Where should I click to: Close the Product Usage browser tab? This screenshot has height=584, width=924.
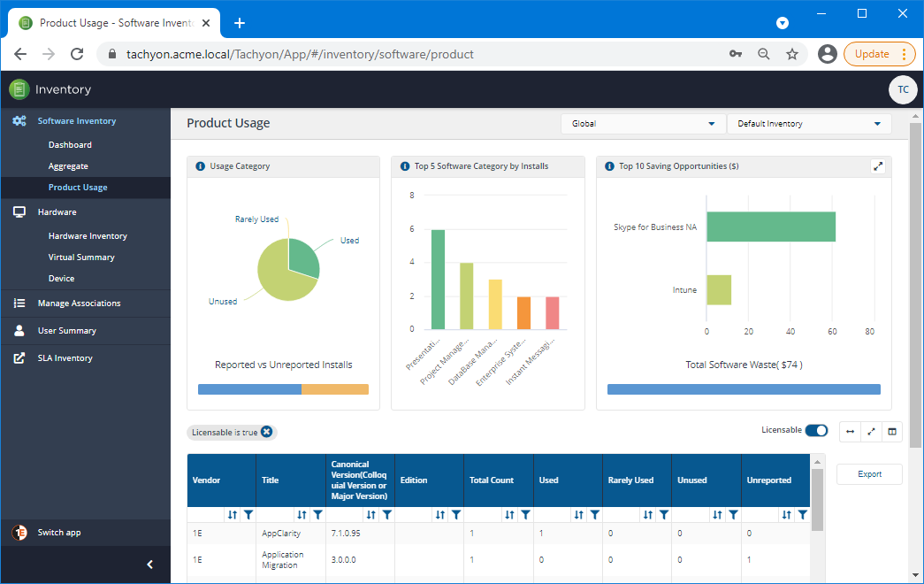[x=206, y=23]
